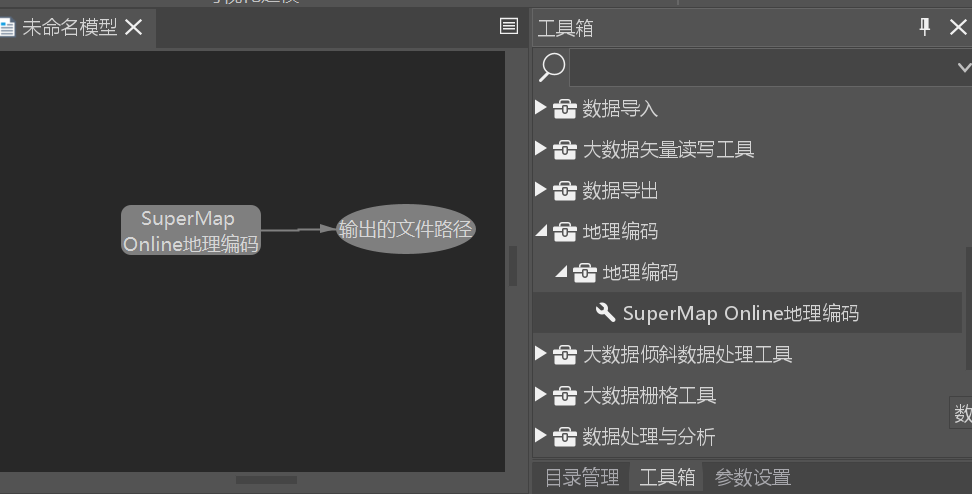This screenshot has height=494, width=972.
Task: Open the model window list icon
Action: (509, 27)
